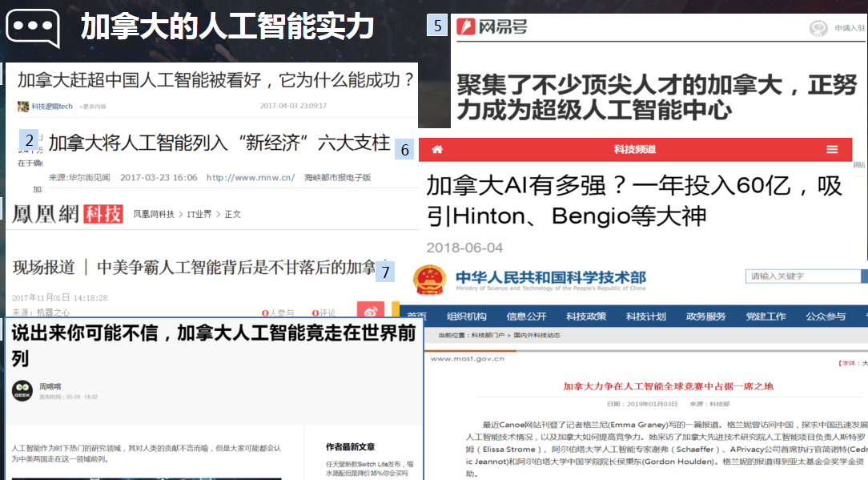The image size is (868, 480).
Task: Click the GEEK author avatar
Action: [x=22, y=390]
